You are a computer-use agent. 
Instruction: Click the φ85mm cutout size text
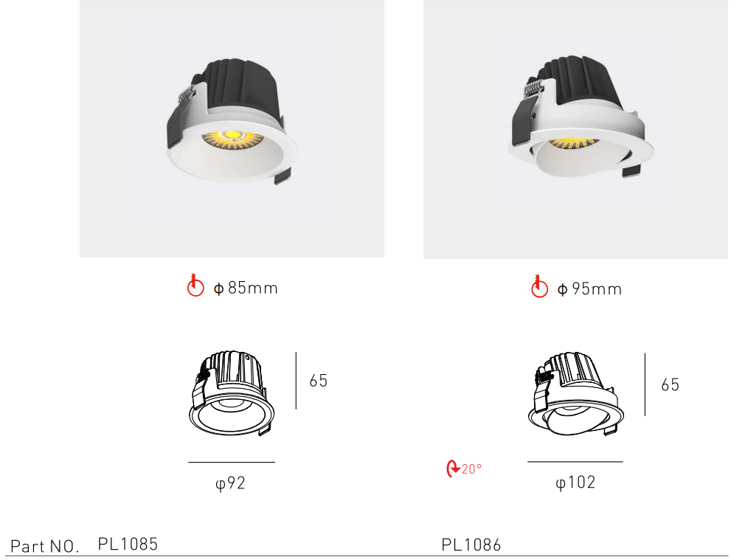point(246,288)
